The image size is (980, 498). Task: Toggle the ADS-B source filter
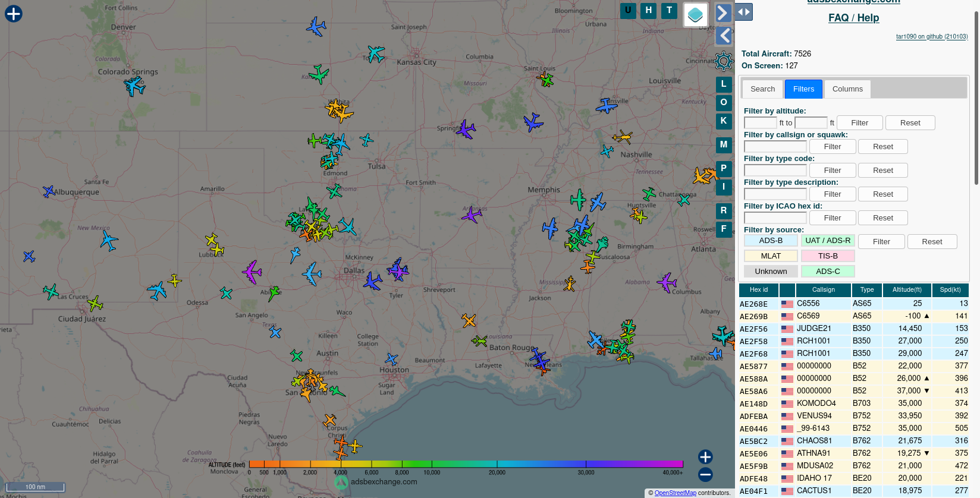(x=771, y=241)
